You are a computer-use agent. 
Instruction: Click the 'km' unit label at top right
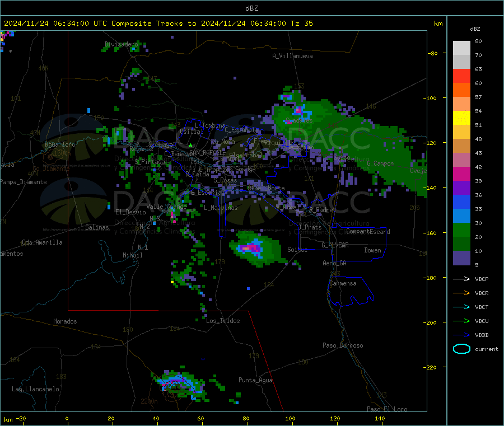pos(438,24)
